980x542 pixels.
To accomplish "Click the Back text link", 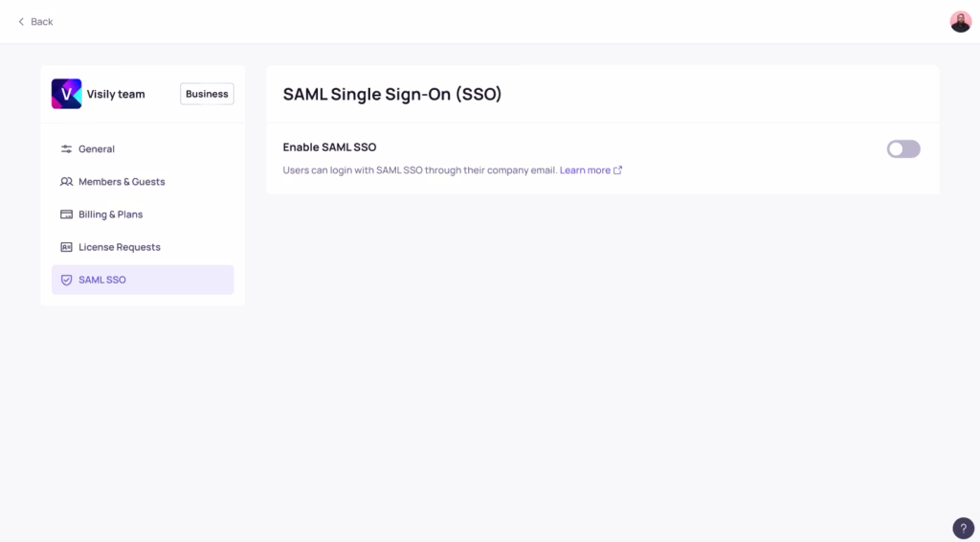I will click(x=42, y=22).
